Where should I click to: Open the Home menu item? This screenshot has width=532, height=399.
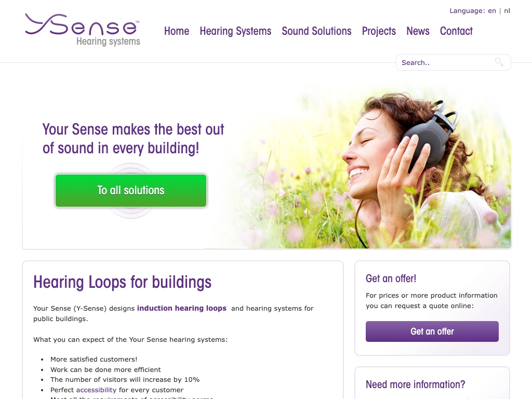coord(177,31)
